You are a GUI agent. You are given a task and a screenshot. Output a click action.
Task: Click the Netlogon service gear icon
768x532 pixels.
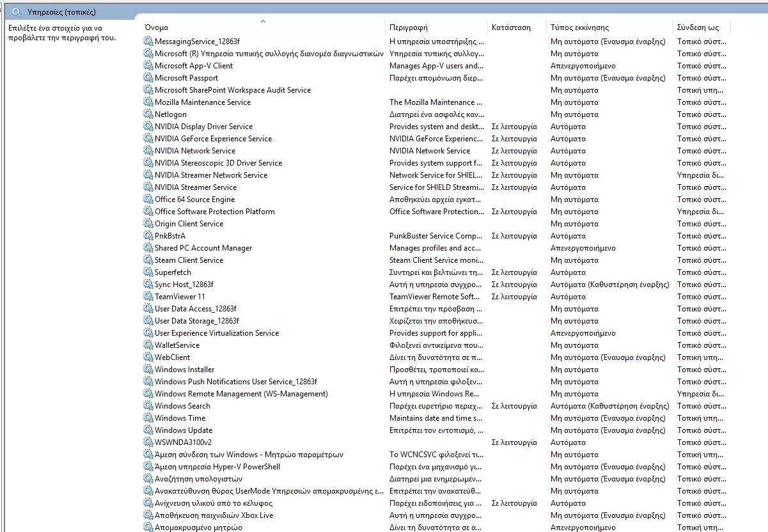click(x=148, y=114)
